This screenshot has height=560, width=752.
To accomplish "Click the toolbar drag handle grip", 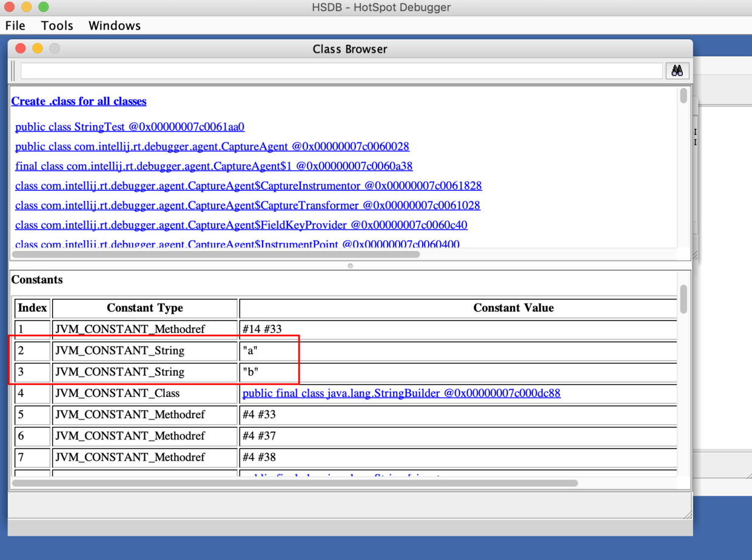I will [13, 70].
